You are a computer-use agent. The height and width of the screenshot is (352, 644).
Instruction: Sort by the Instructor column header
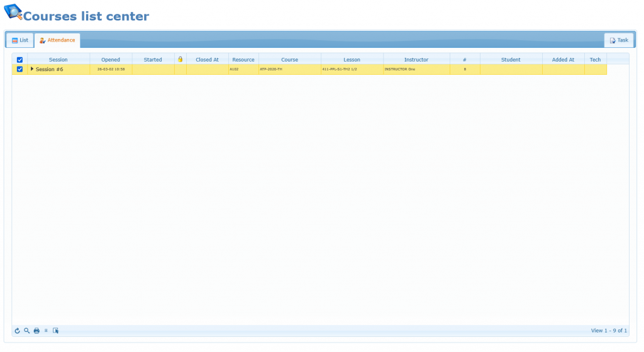click(416, 60)
